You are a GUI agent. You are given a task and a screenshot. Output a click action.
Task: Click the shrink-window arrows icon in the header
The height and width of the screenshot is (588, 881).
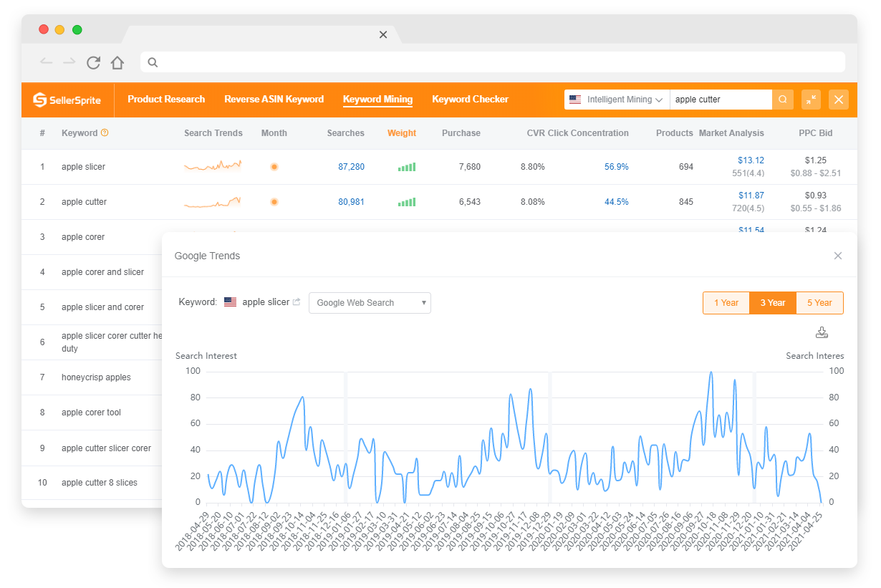pos(811,100)
